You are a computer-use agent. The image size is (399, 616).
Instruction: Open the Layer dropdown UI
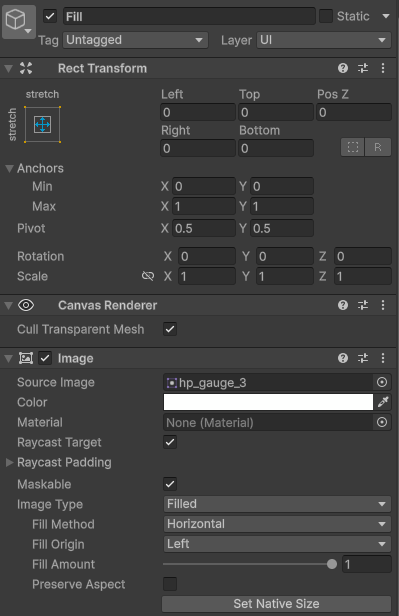coord(324,40)
